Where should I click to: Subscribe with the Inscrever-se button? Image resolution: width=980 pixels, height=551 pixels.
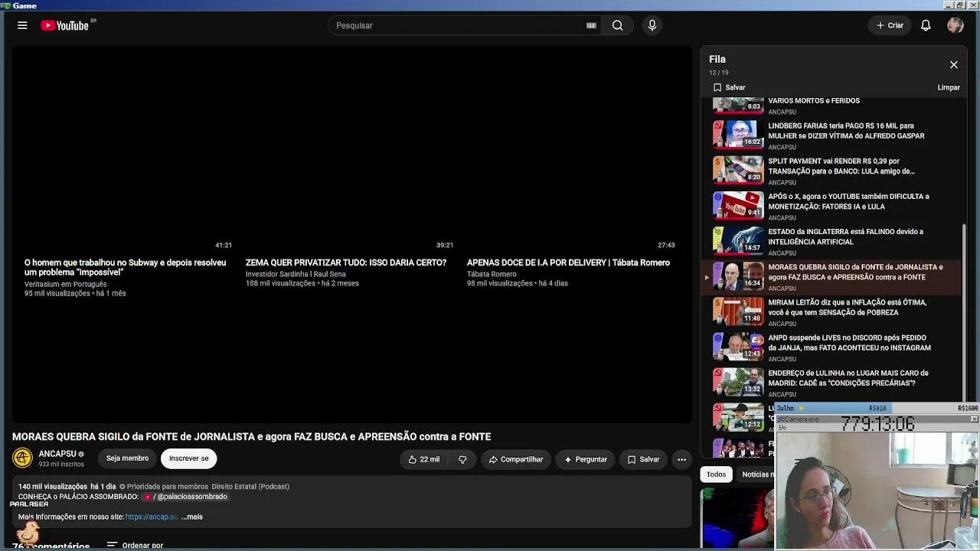pos(188,458)
